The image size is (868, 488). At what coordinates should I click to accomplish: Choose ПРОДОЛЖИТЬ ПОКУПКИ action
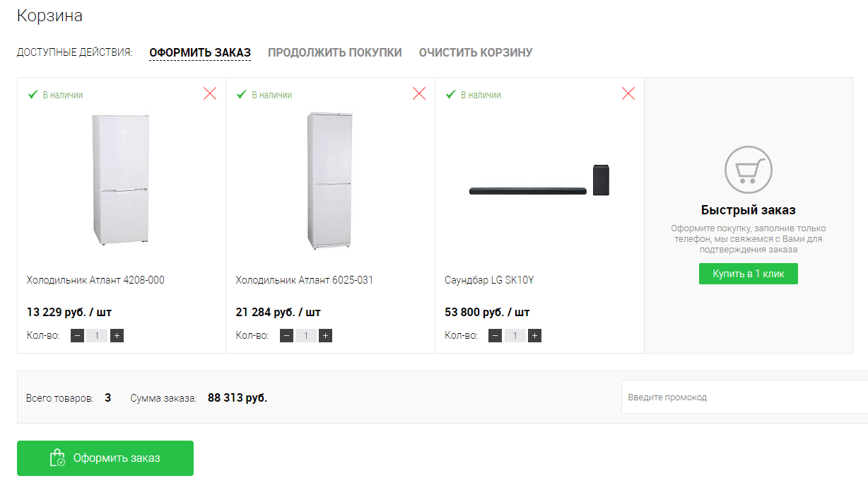point(335,52)
